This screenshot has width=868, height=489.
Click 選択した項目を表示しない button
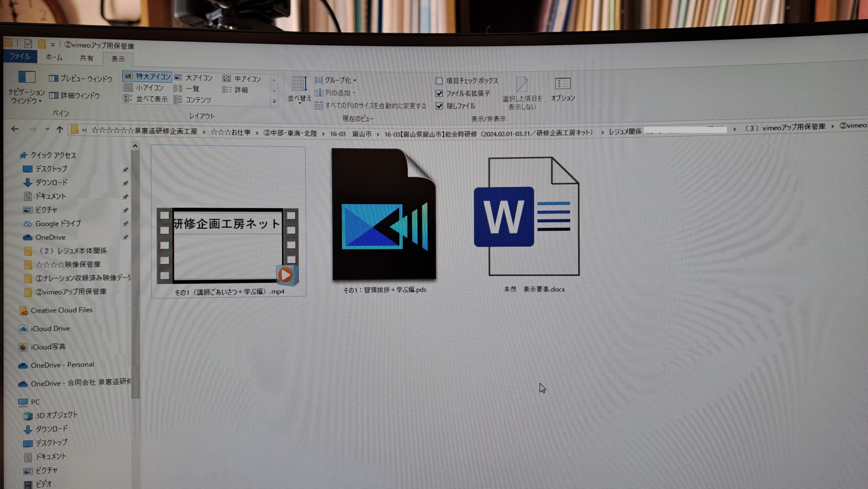click(522, 93)
